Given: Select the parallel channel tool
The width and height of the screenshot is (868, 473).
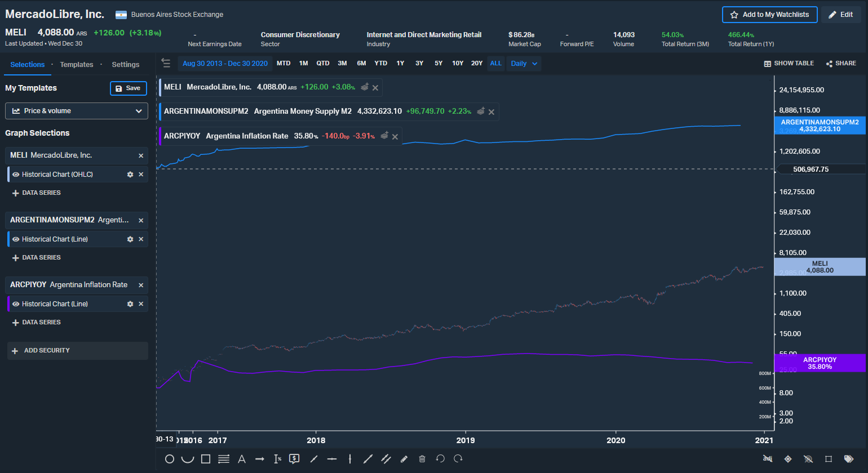Looking at the screenshot, I should coord(386,459).
